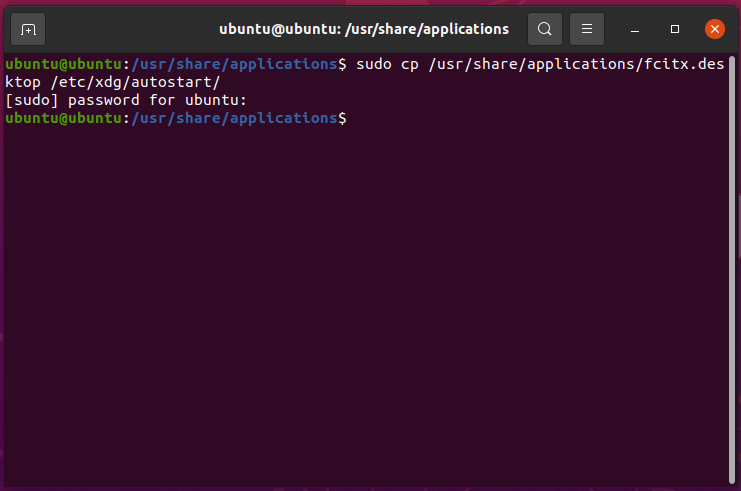741x491 pixels.
Task: Click the green ubuntu@ubuntu on last prompt
Action: pos(63,118)
